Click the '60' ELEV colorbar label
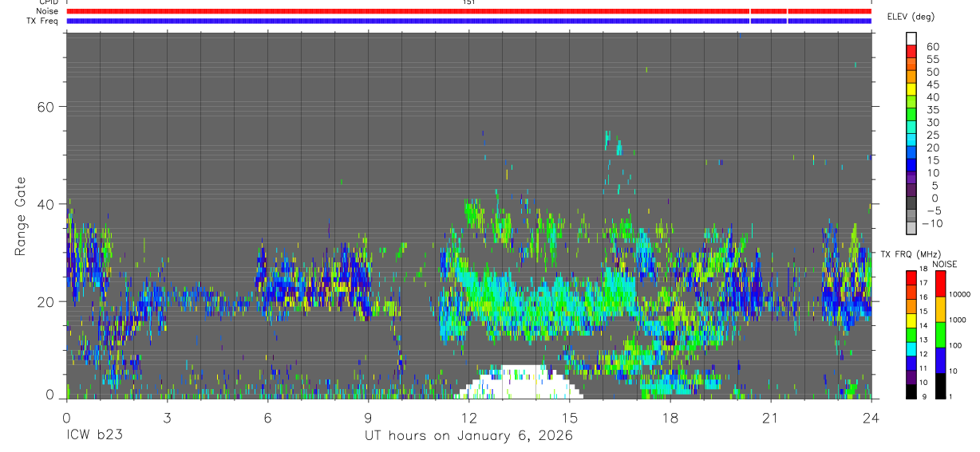The height and width of the screenshot is (452, 980). pyautogui.click(x=932, y=46)
